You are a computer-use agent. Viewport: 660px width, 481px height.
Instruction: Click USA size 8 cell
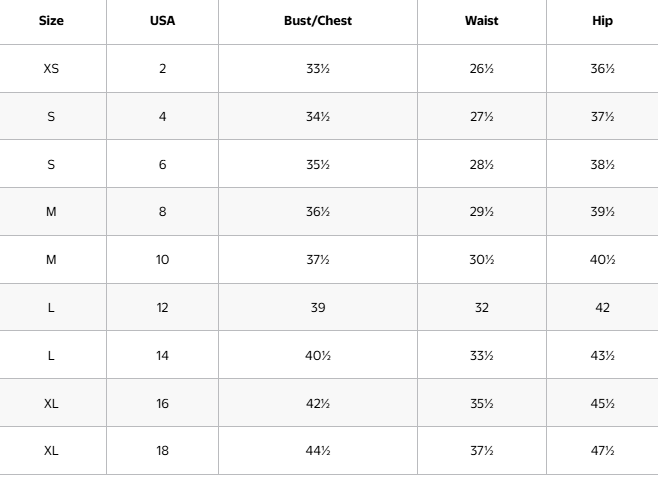162,212
